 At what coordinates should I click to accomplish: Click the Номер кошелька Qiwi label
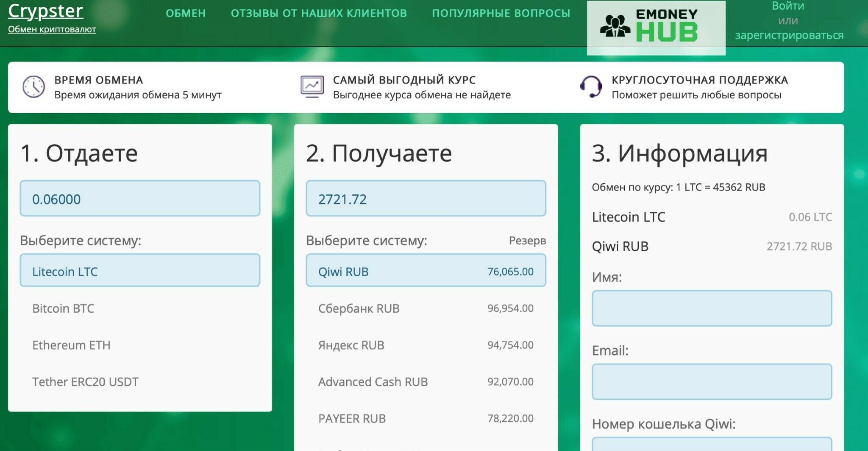(664, 424)
